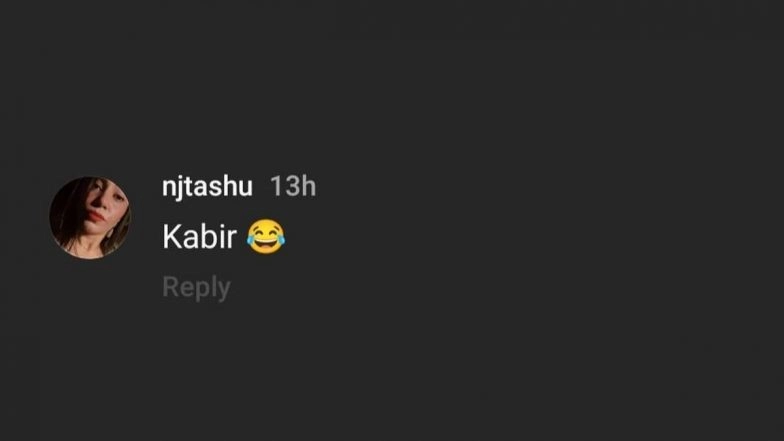784x441 pixels.
Task: View the commenter's profile image
Action: click(90, 217)
